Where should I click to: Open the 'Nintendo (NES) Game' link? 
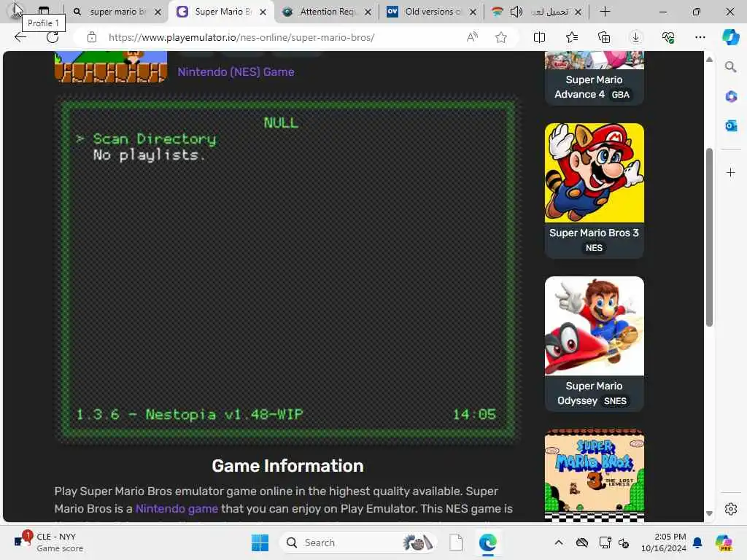tap(236, 72)
